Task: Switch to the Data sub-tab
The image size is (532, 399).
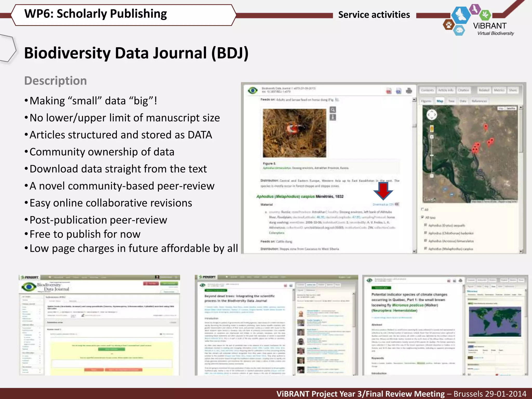Action: [x=463, y=101]
